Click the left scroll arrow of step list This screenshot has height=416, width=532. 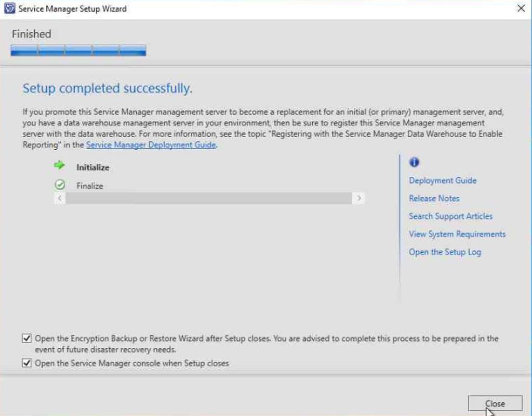point(60,198)
